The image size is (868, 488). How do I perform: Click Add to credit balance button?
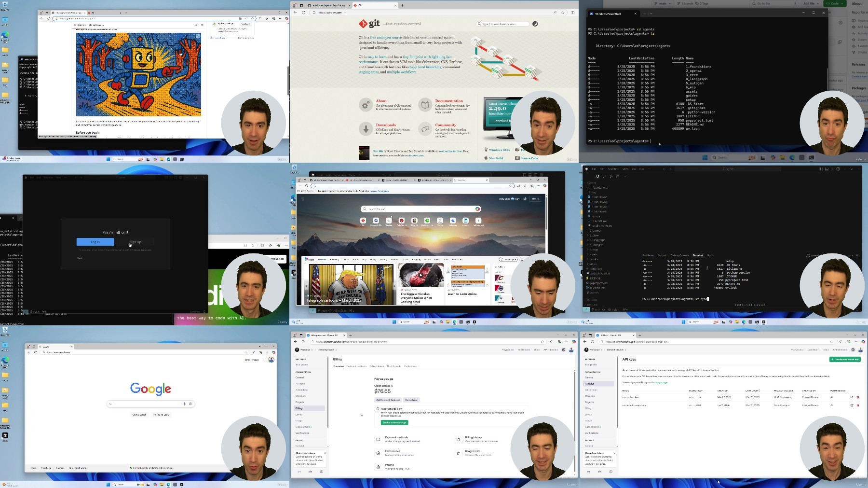(388, 400)
